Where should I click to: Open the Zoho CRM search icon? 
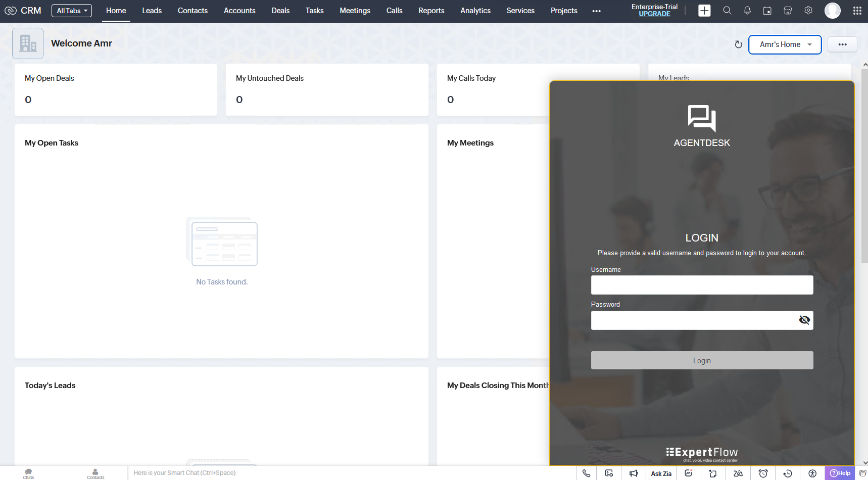click(728, 10)
